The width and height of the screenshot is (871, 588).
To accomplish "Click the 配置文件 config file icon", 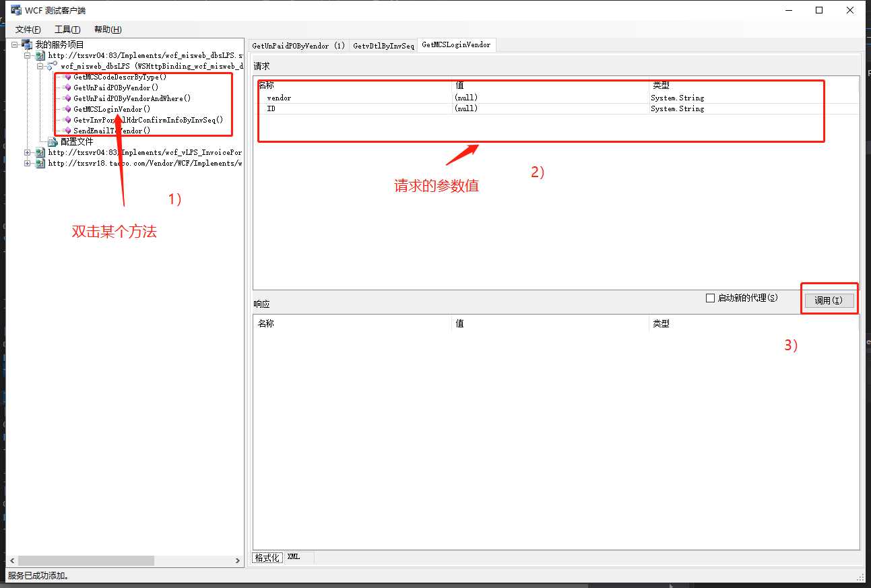I will pyautogui.click(x=53, y=141).
